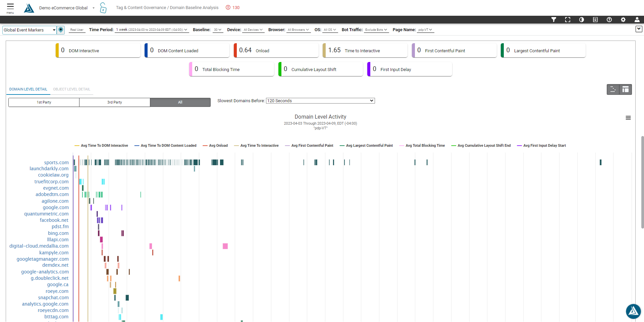Screen dimensions: 644x322
Task: Click the Total Blocking Time card
Action: coord(231,69)
